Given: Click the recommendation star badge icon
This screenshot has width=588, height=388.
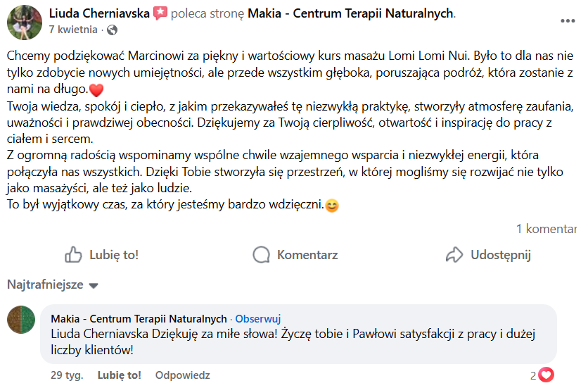Looking at the screenshot, I should point(160,13).
